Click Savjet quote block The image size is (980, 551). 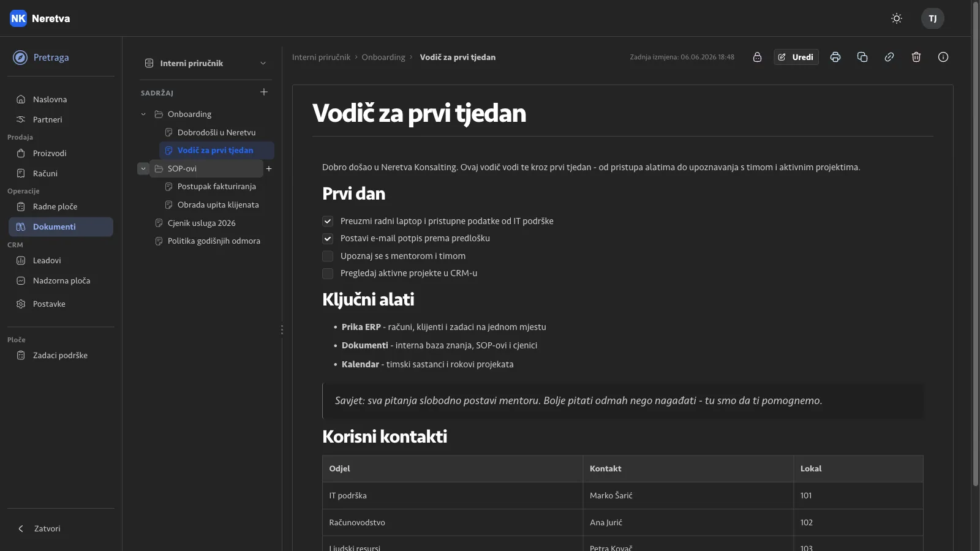[x=622, y=400]
